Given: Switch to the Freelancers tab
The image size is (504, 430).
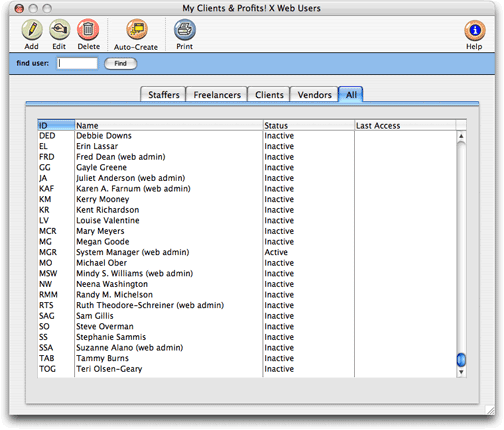Looking at the screenshot, I should tap(217, 95).
